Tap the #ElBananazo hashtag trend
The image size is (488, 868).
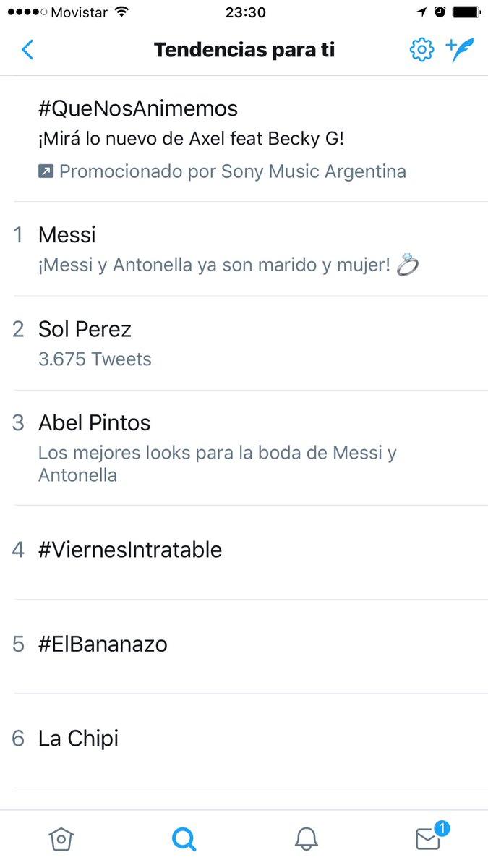[103, 644]
